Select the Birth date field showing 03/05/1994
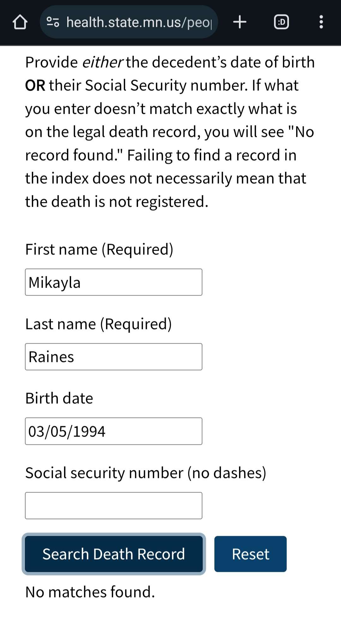This screenshot has height=644, width=341. [x=114, y=431]
